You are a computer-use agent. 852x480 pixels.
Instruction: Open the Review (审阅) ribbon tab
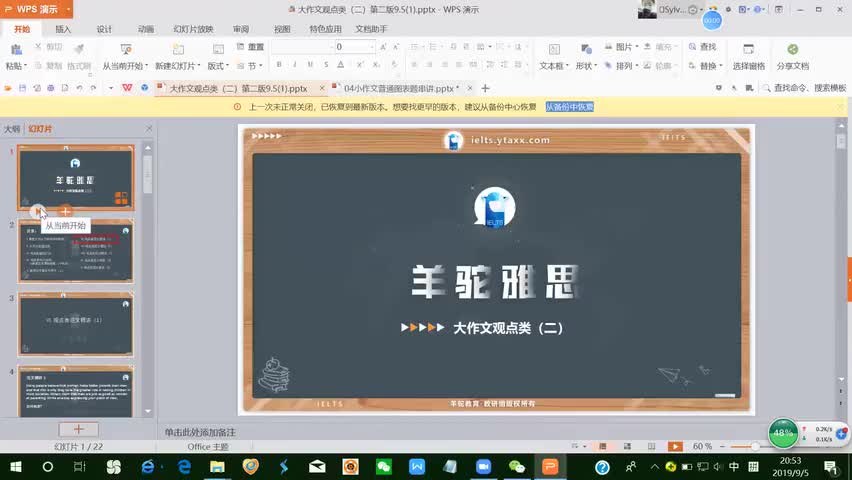coord(241,29)
